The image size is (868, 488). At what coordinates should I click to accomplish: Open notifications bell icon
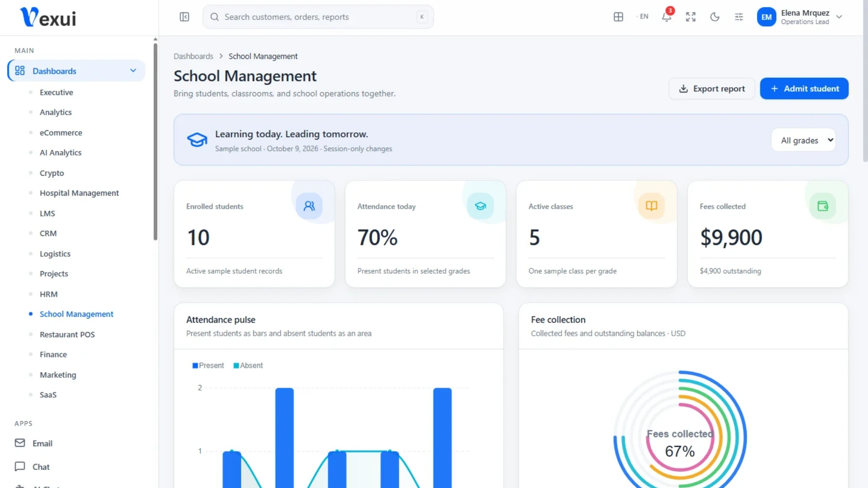666,17
